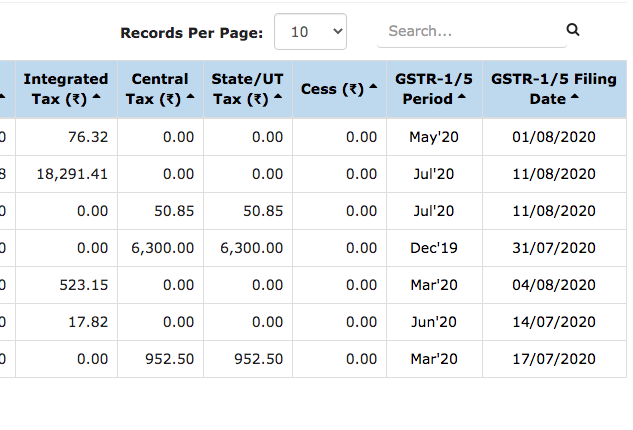
Task: Sort by State/UT Tax column arrow
Action: point(278,96)
